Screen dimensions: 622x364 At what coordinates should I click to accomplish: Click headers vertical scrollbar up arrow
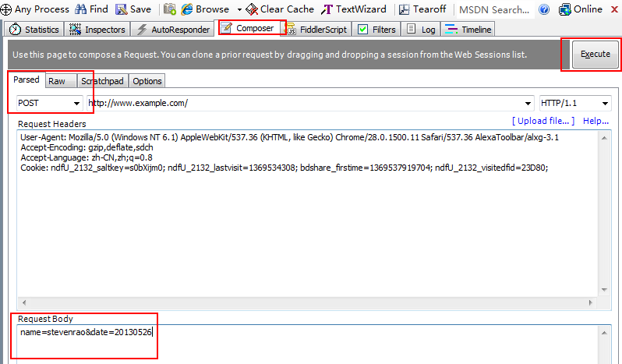click(604, 138)
